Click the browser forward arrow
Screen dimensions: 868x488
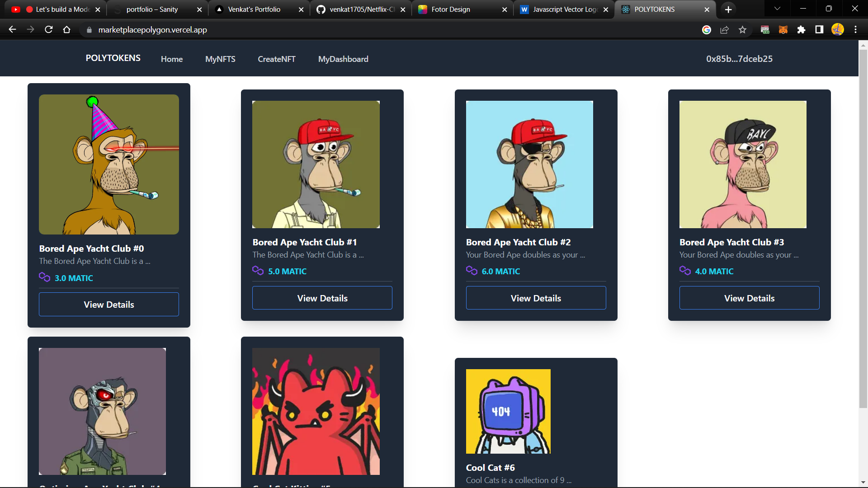(x=30, y=30)
